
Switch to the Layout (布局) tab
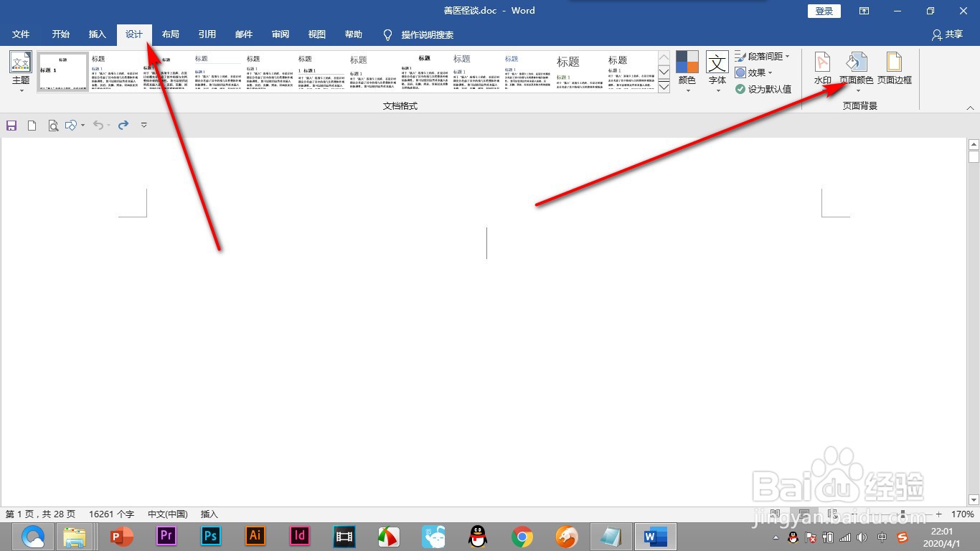point(171,34)
